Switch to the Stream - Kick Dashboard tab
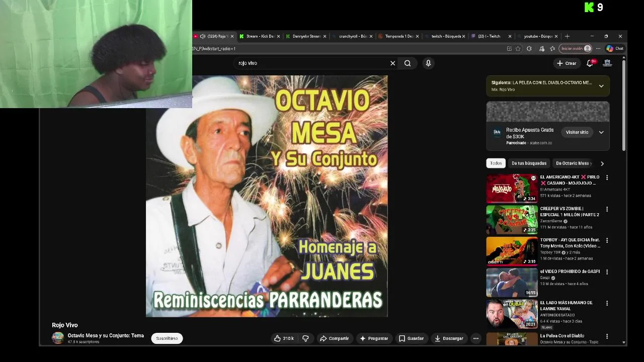 (260, 36)
